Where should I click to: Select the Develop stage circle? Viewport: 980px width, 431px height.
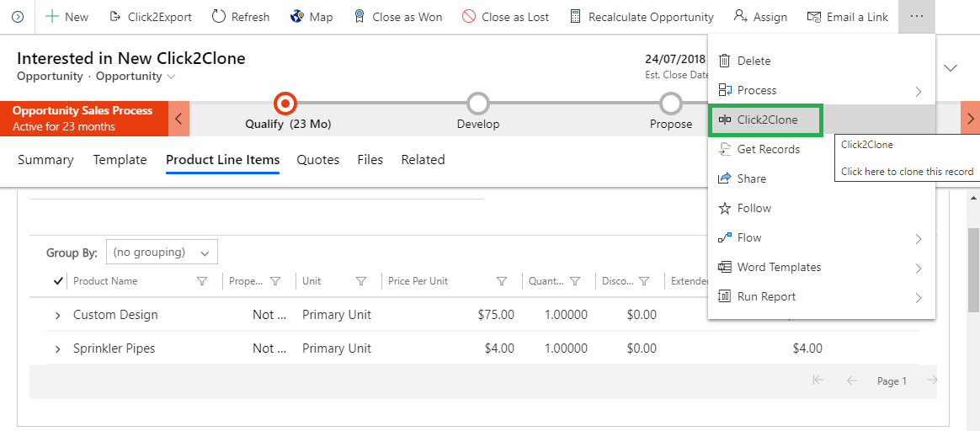pyautogui.click(x=478, y=104)
